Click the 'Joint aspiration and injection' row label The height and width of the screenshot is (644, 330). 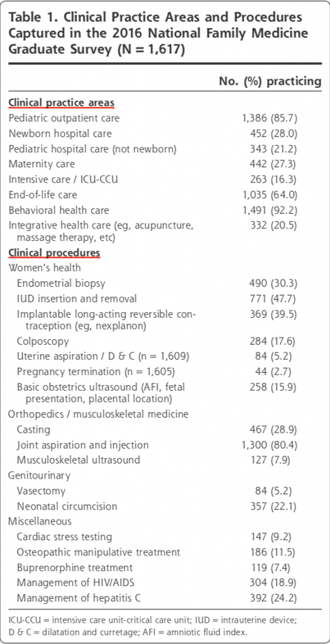click(x=83, y=445)
